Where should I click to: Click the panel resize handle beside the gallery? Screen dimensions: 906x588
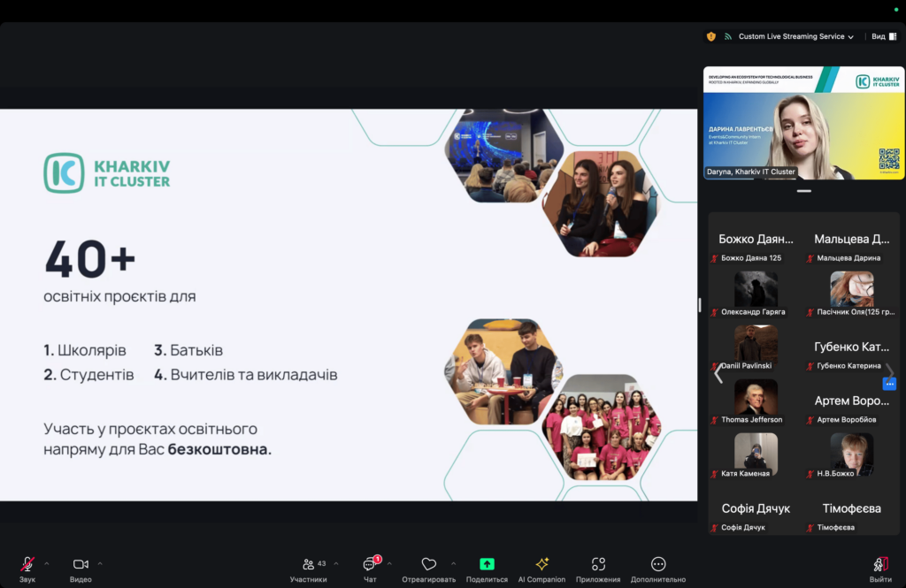click(x=700, y=305)
